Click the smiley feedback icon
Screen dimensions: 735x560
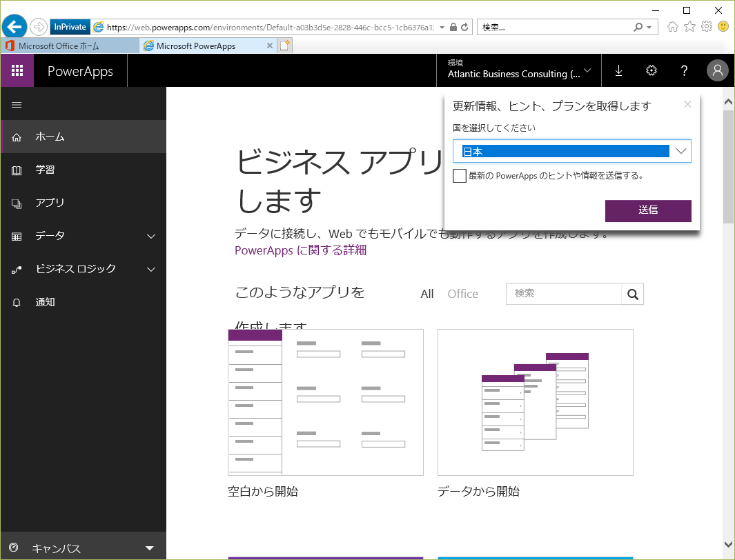tap(723, 27)
